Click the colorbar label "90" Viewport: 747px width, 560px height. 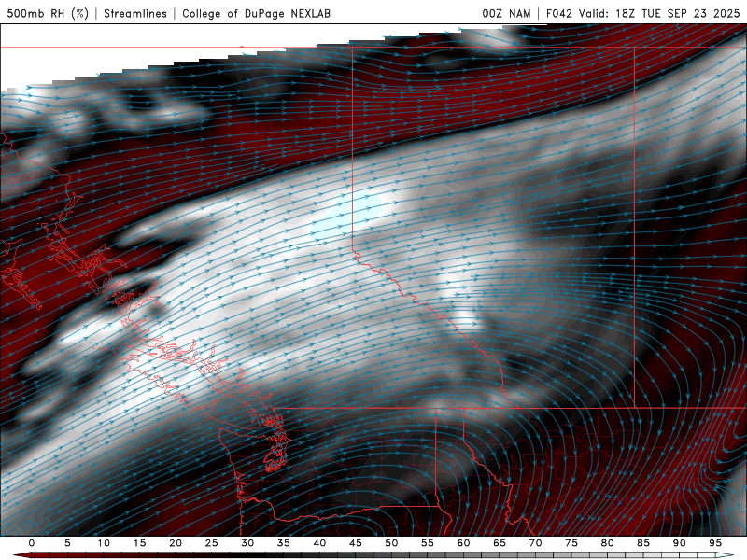[680, 543]
